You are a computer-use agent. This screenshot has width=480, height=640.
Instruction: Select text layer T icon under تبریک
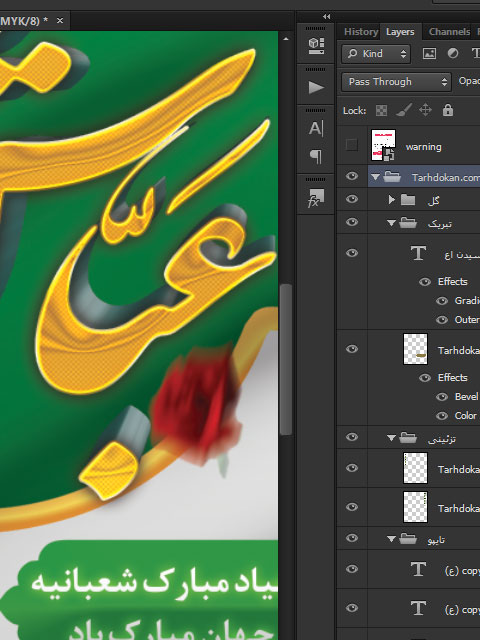418,253
